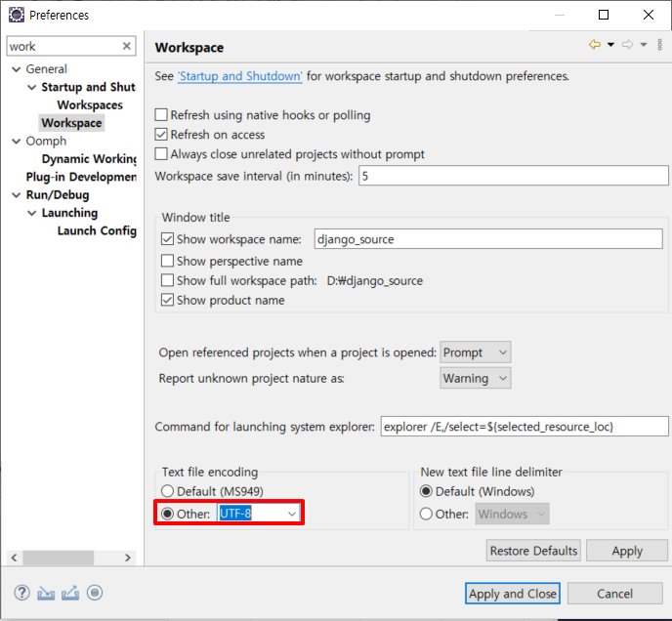Click the Restore Defaults button
Viewport: 672px width, 621px height.
click(x=533, y=551)
